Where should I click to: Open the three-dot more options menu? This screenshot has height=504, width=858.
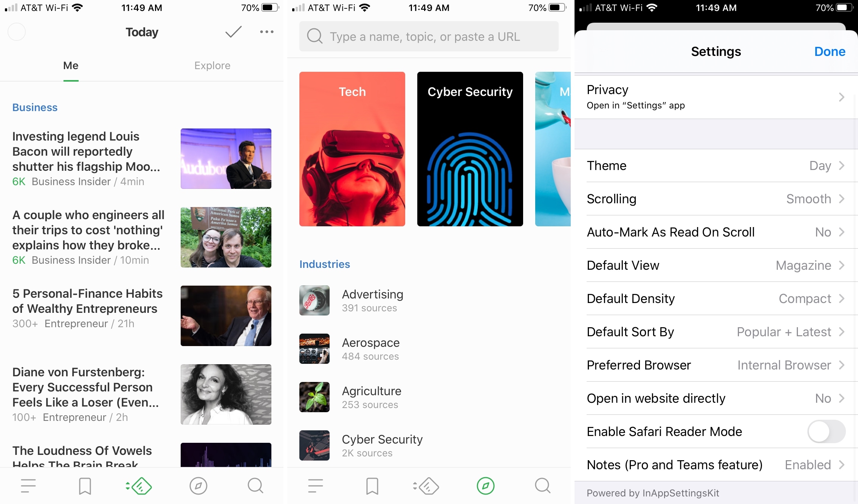point(266,32)
